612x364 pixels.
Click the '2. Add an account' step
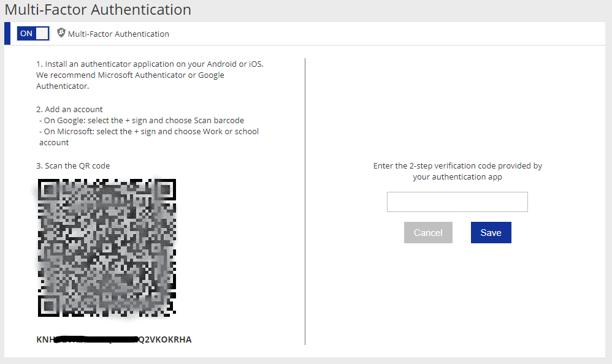[x=69, y=109]
